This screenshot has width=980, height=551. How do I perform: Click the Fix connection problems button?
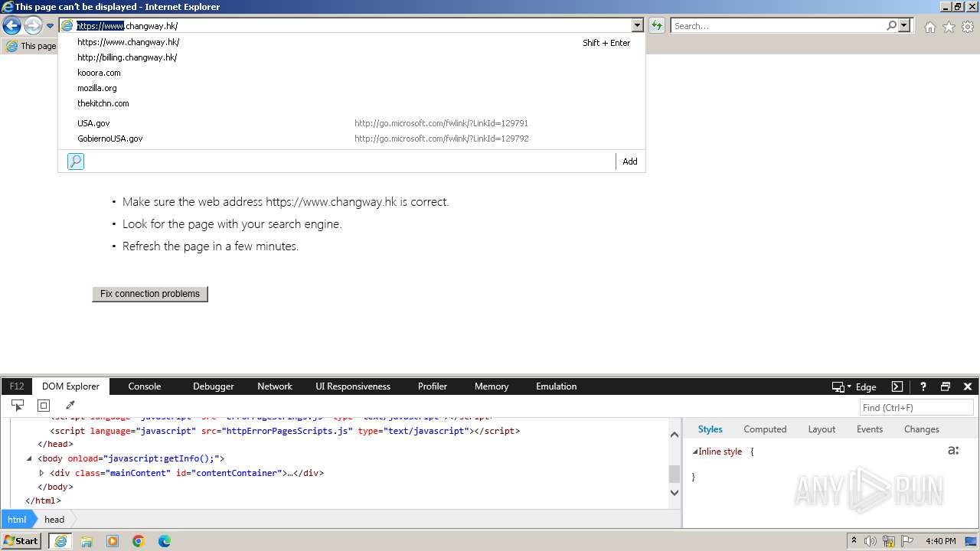pos(150,294)
